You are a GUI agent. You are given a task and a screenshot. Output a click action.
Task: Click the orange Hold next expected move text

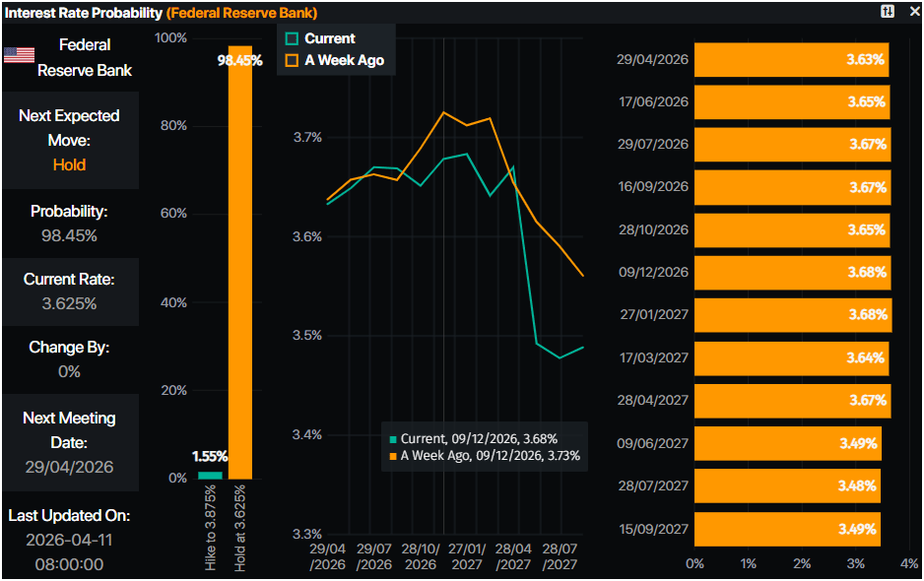point(69,164)
